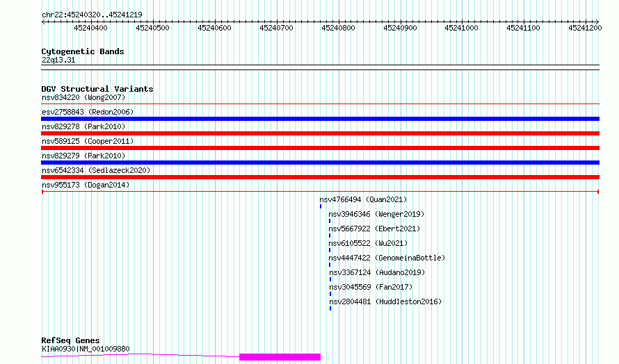619x364 pixels.
Task: Click the 45241000 ruler coordinate
Action: 462,28
